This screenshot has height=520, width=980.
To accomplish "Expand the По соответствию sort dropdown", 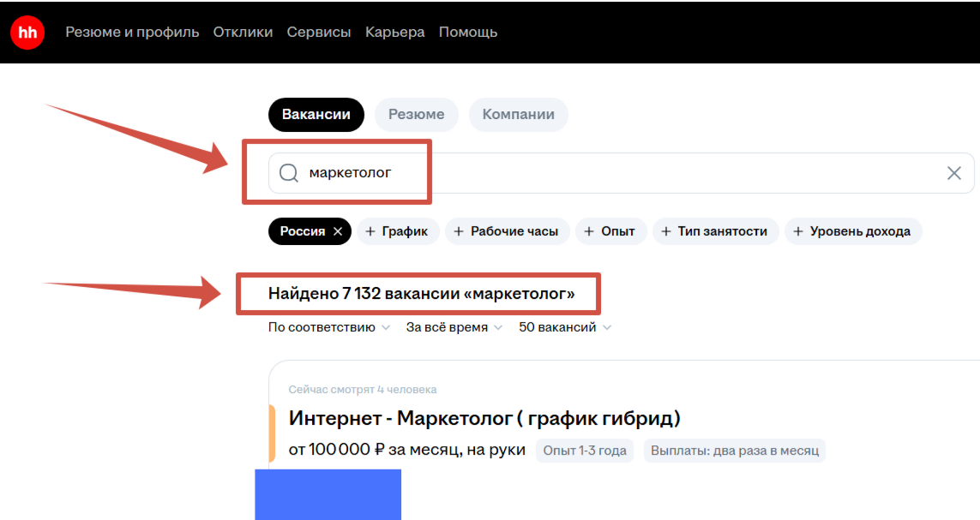I will coord(329,327).
